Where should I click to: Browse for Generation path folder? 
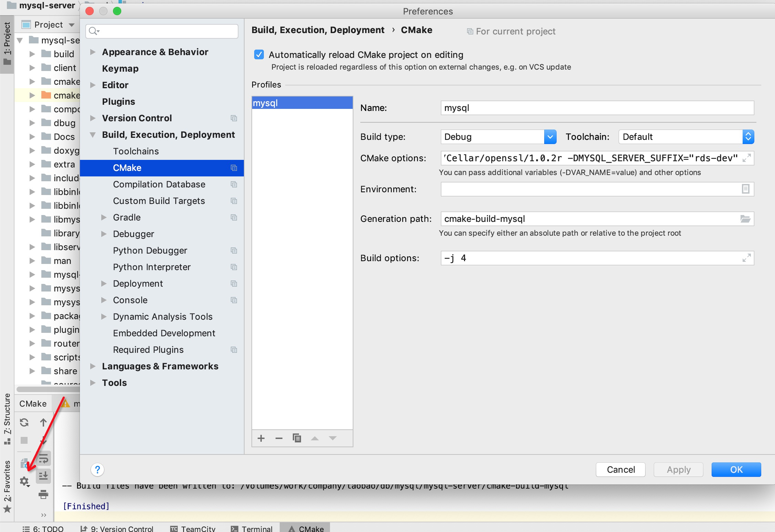[x=745, y=219]
